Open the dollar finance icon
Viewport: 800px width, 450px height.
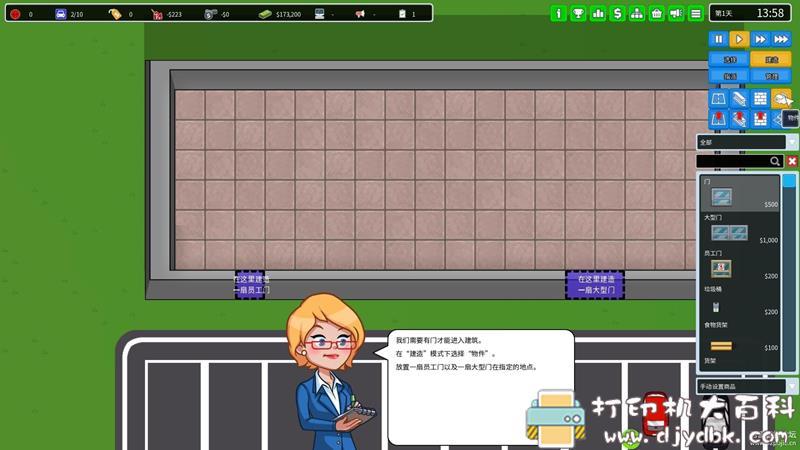617,14
